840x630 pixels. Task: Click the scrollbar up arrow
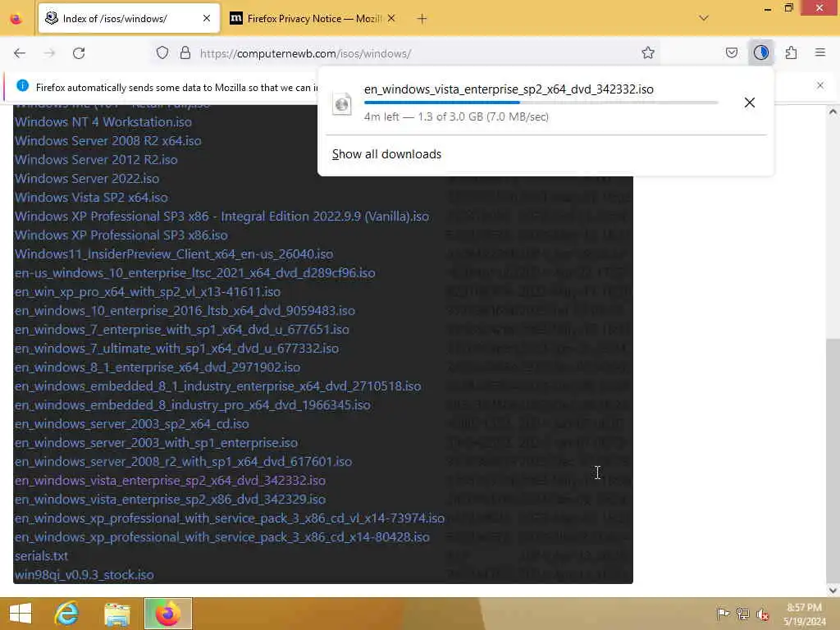[833, 112]
